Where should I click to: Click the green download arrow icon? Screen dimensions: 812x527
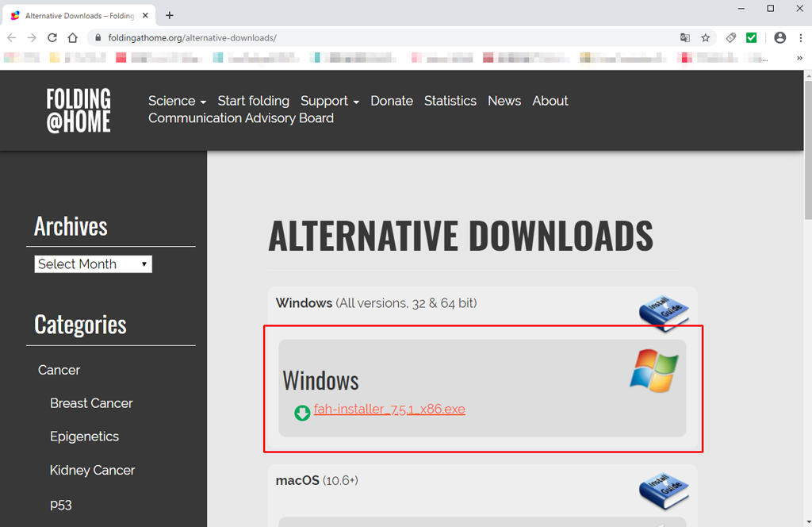point(302,413)
